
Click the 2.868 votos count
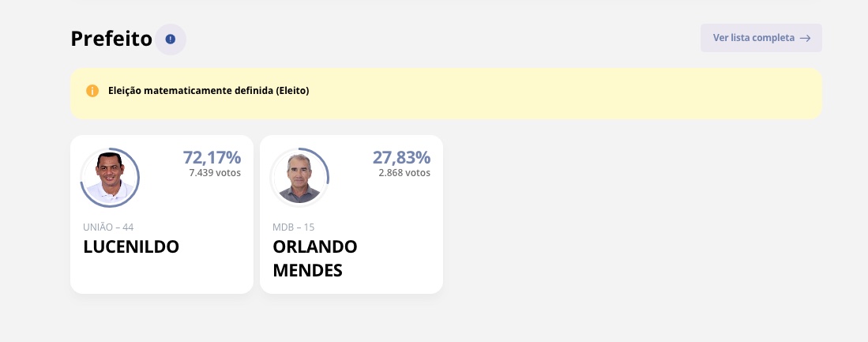[x=404, y=172]
